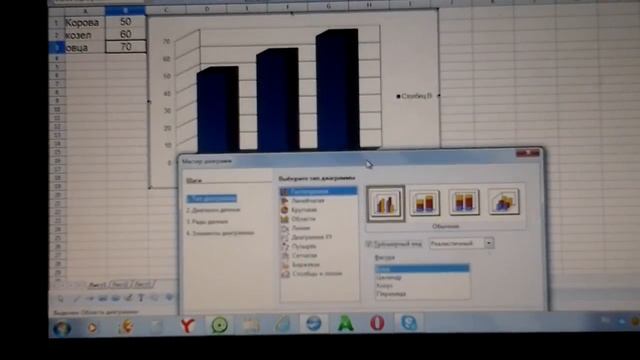
Task: Select the row 3 header
Action: point(57,48)
